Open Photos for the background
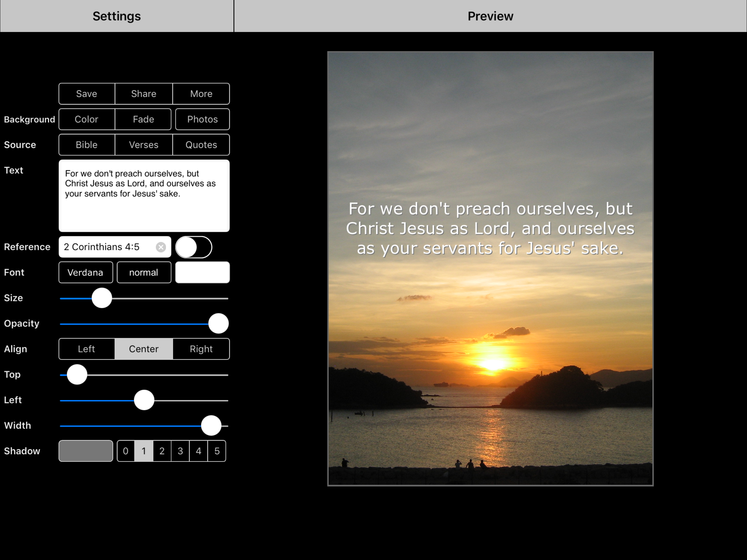 (x=203, y=119)
